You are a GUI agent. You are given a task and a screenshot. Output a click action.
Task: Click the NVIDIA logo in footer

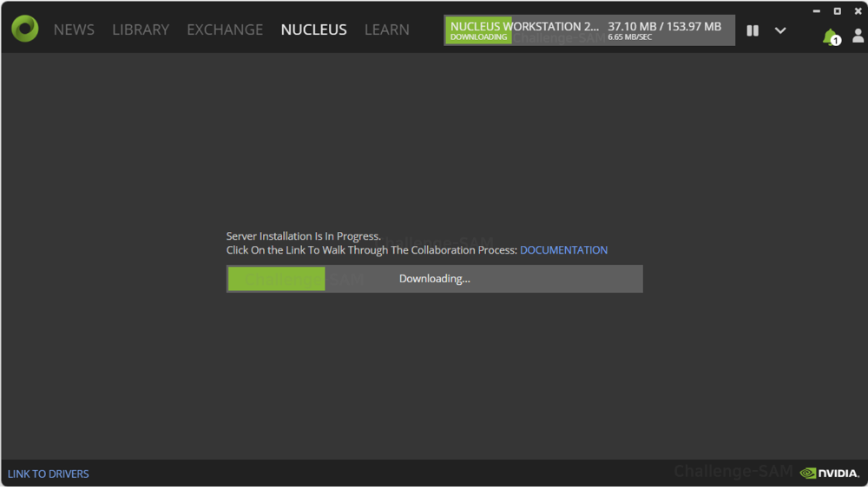click(829, 473)
